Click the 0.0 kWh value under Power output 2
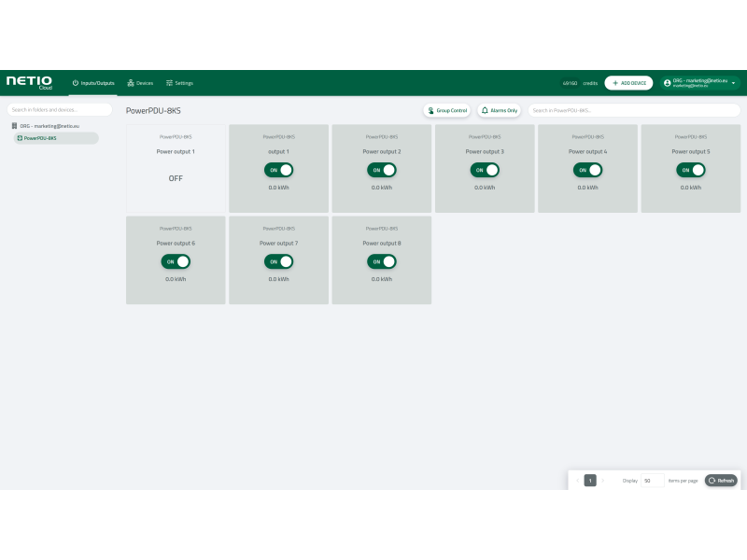The image size is (747, 560). 382,188
